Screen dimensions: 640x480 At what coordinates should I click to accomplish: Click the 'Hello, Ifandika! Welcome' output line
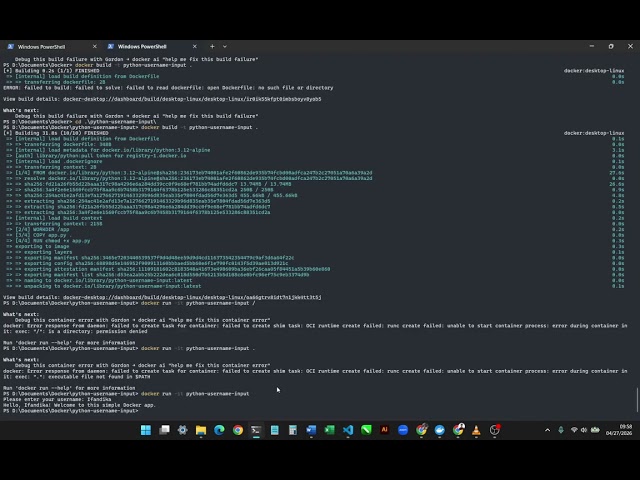(79, 405)
